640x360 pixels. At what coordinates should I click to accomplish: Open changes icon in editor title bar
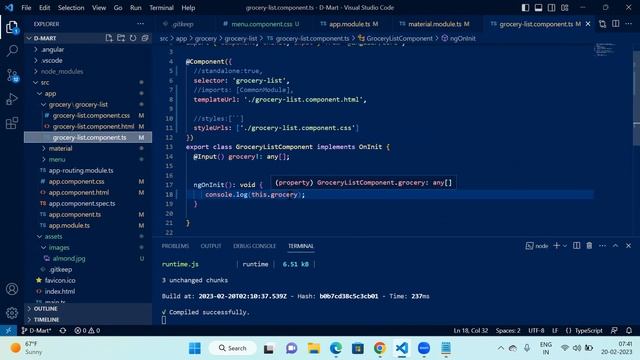click(x=602, y=24)
